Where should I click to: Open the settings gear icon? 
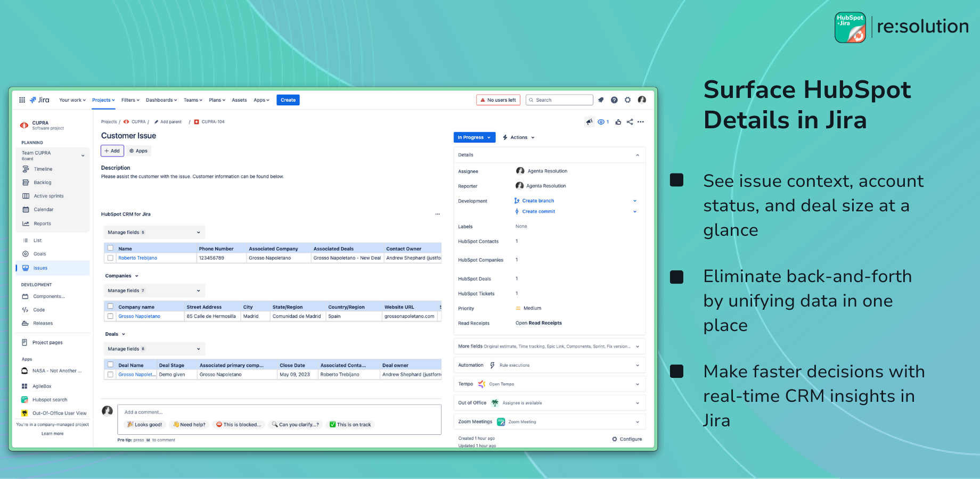[627, 100]
